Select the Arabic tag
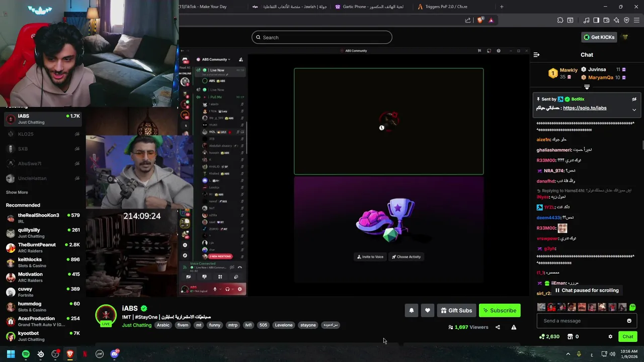 (163, 325)
